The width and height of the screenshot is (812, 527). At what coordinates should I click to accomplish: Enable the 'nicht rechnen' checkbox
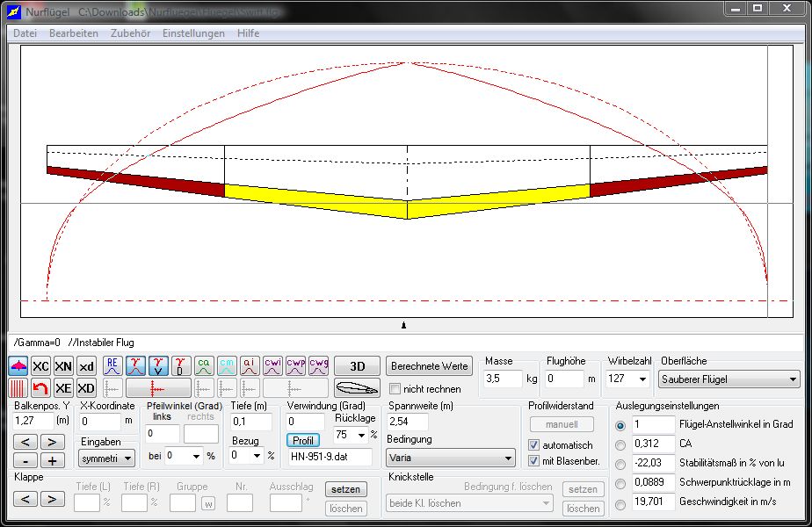[395, 389]
